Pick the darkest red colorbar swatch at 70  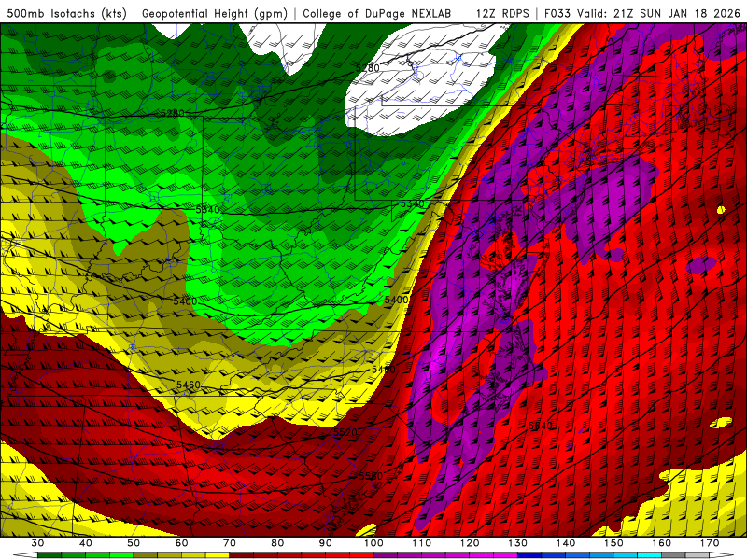[x=242, y=554]
